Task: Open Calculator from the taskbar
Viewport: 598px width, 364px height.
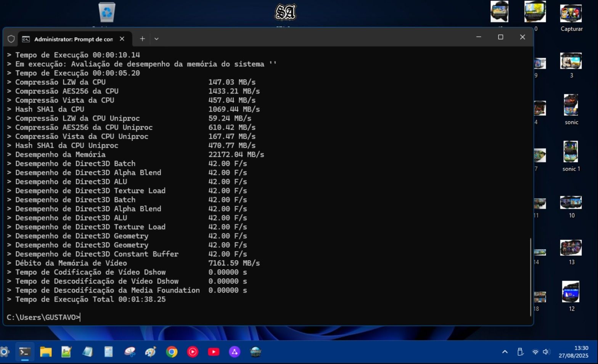Action: [x=109, y=352]
